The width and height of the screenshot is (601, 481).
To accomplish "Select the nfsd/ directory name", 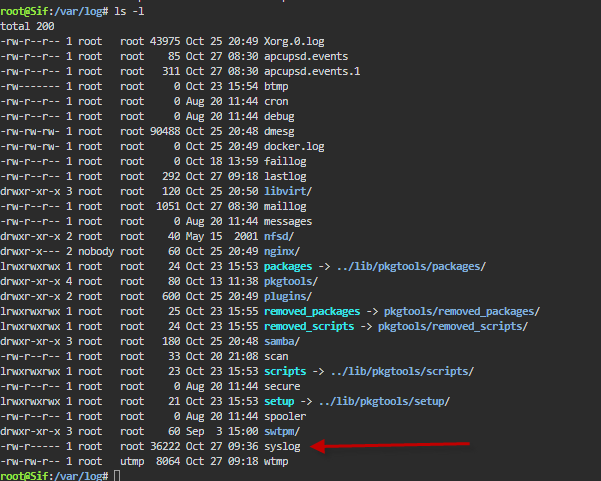I will (x=279, y=236).
